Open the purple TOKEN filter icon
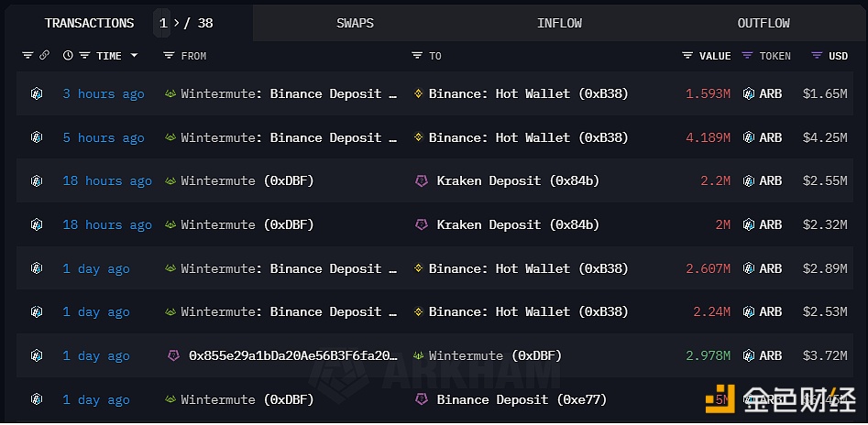868x425 pixels. coord(747,55)
